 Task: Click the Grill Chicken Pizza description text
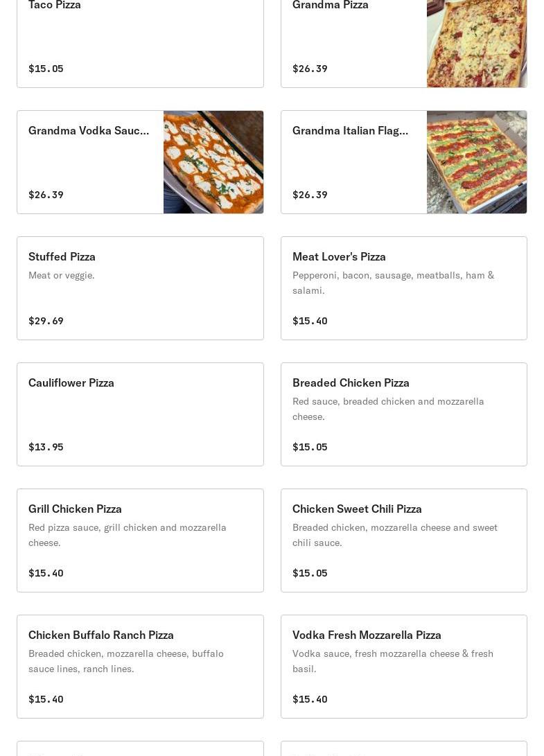coord(128,535)
